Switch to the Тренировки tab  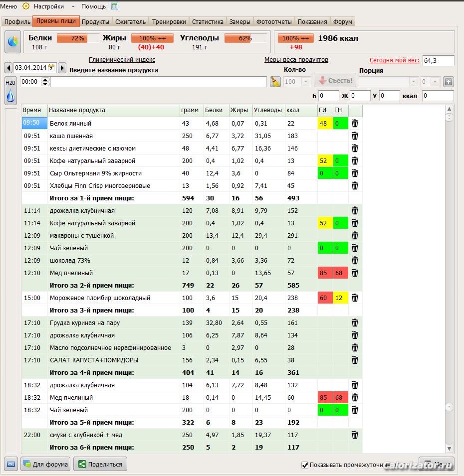tap(169, 21)
